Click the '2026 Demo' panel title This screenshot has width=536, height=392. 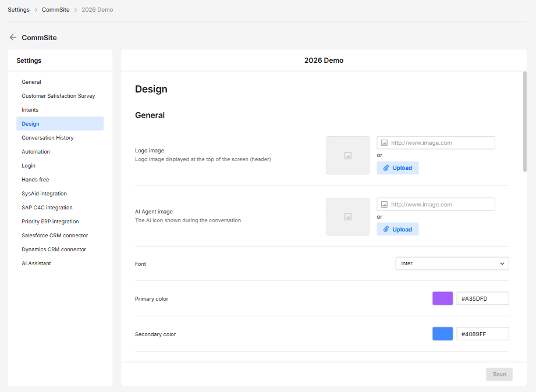point(324,60)
